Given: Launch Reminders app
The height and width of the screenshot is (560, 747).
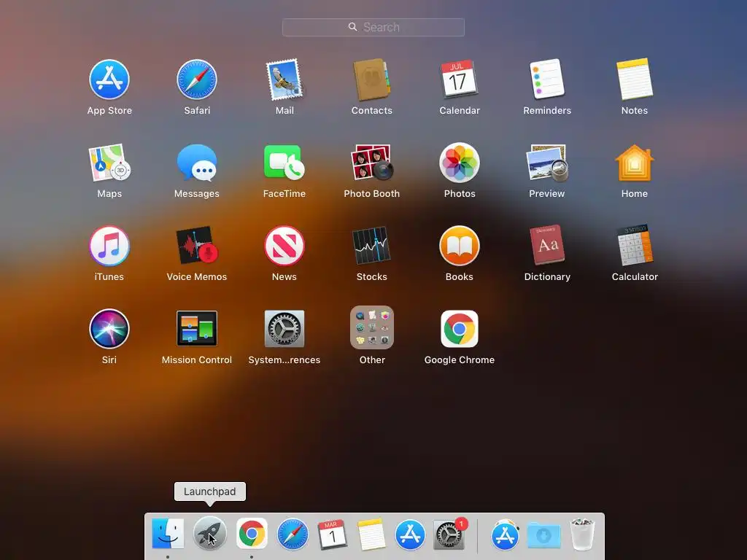Looking at the screenshot, I should point(547,79).
